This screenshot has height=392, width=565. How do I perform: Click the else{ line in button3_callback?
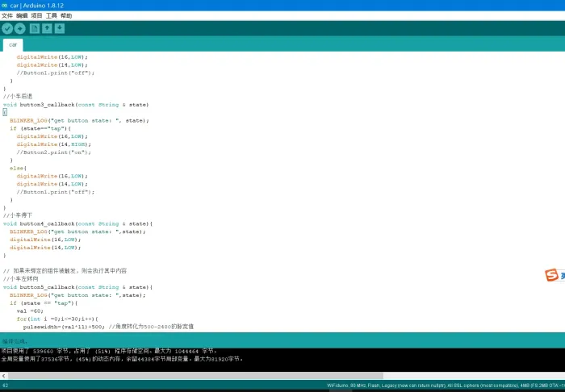[x=18, y=168]
